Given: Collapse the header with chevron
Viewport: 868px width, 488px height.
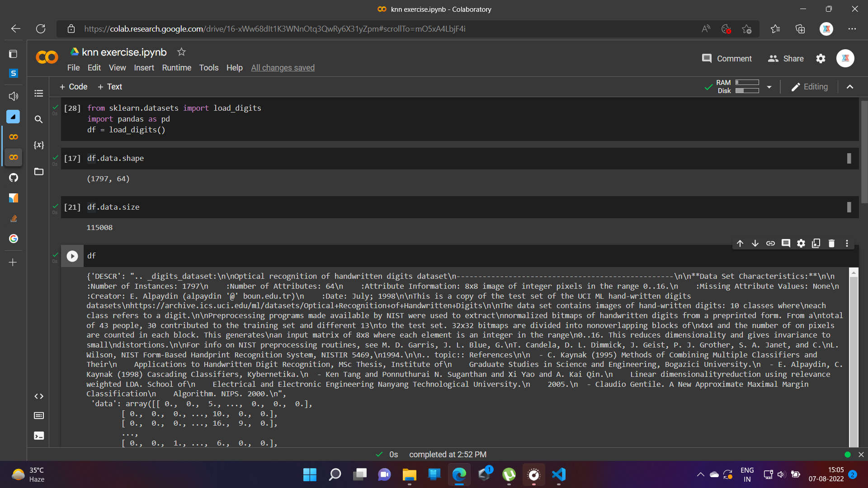Looking at the screenshot, I should tap(850, 87).
